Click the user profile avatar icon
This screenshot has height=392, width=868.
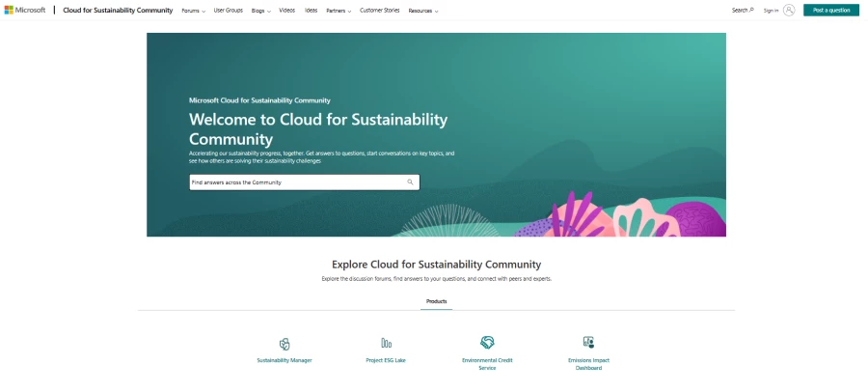[789, 10]
